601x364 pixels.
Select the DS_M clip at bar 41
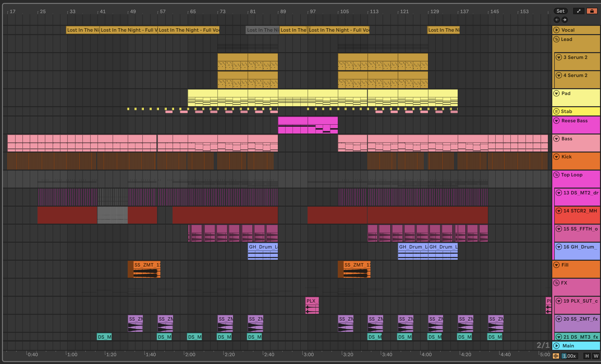click(x=104, y=337)
